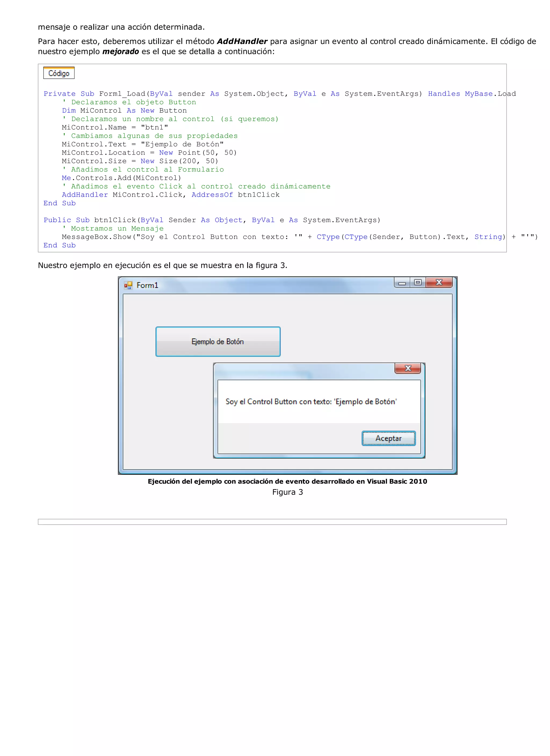Click the 'Public Sub btn1Click' code line

click(212, 220)
